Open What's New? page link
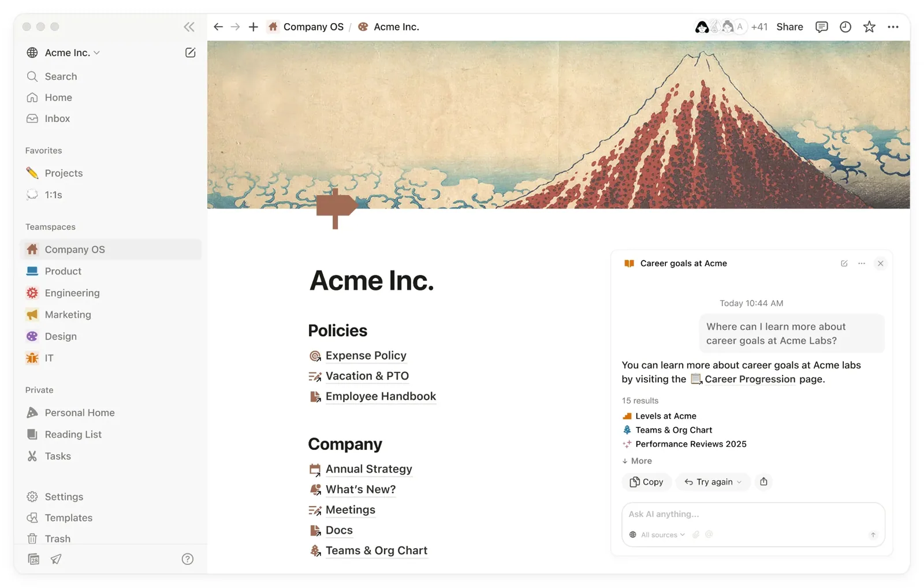This screenshot has height=588, width=924. click(x=353, y=489)
